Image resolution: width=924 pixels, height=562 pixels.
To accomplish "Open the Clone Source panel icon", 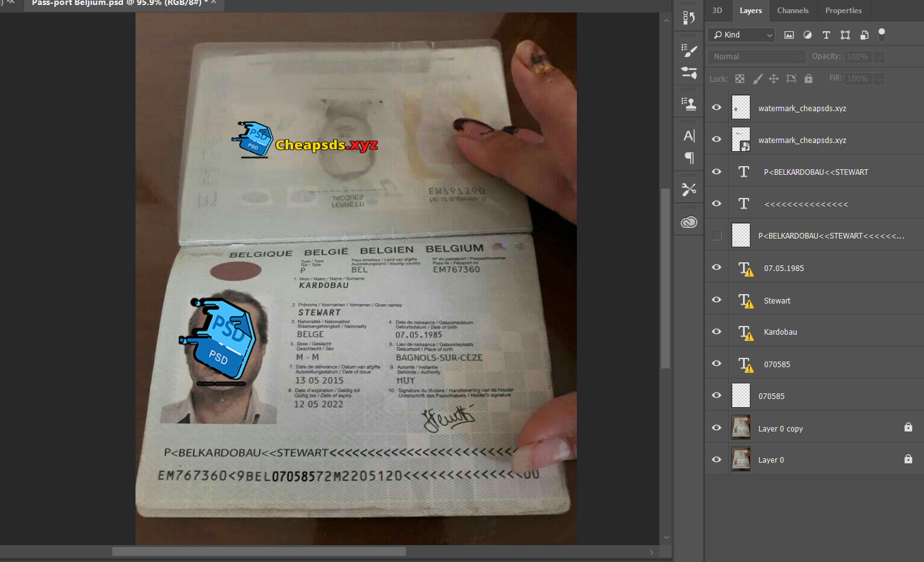I will pyautogui.click(x=689, y=104).
